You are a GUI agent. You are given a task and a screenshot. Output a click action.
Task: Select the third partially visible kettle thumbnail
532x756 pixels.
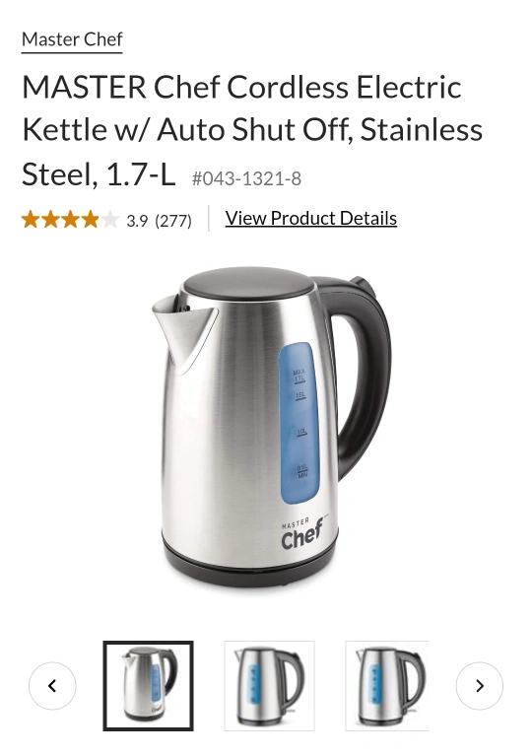(x=387, y=686)
